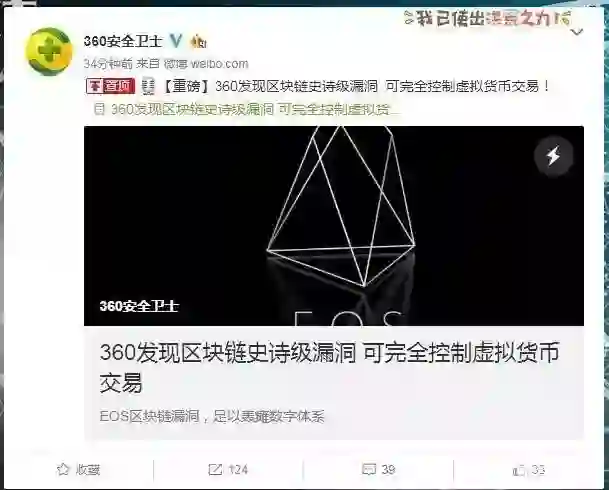Expand the post options chevron
Screen dimensions: 609x490
(x=577, y=32)
